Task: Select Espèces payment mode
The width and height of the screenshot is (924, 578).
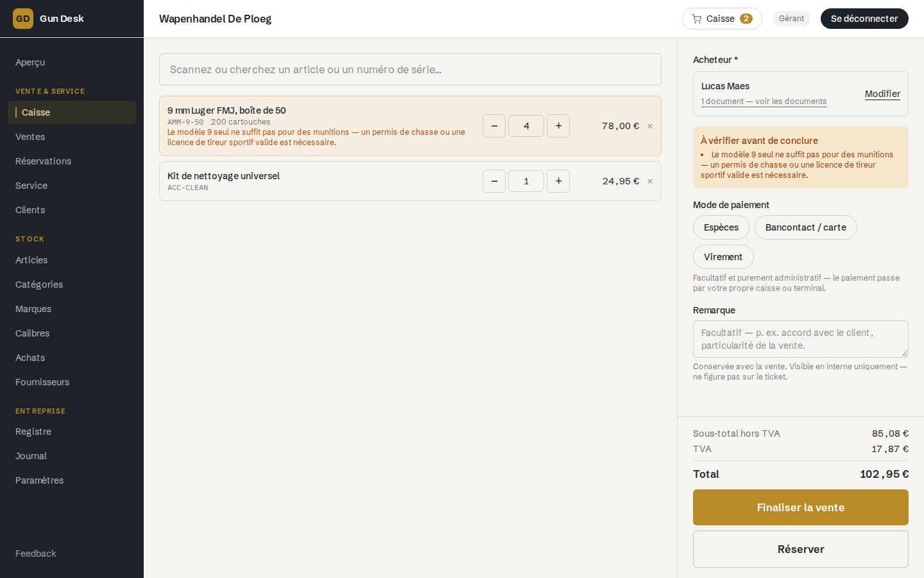Action: coord(721,227)
